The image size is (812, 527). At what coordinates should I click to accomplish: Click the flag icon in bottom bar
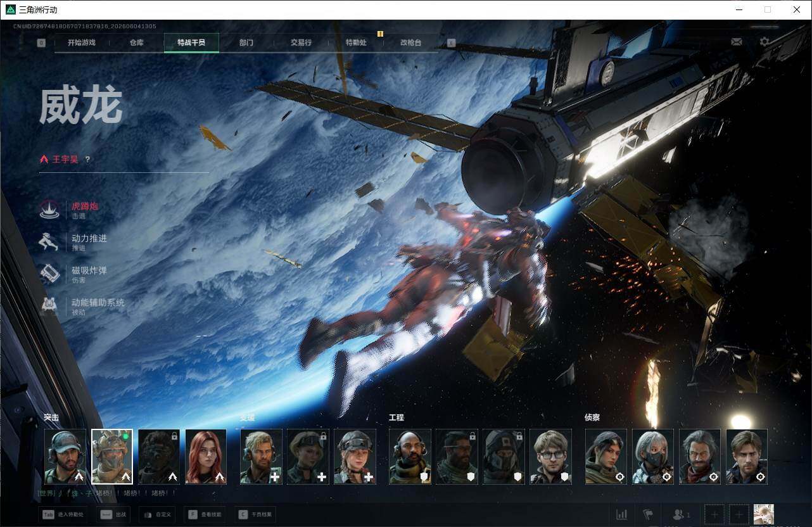[648, 514]
